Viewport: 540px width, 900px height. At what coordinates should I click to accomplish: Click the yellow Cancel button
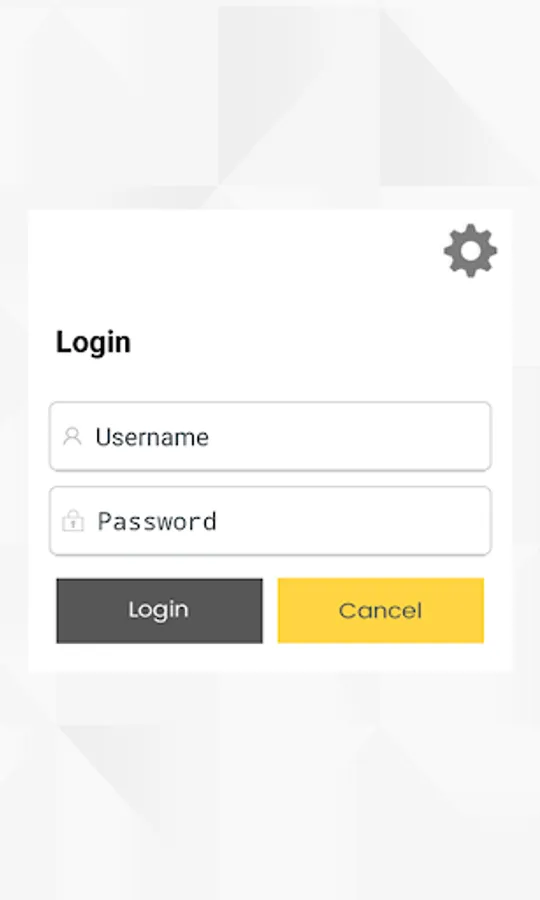(380, 611)
